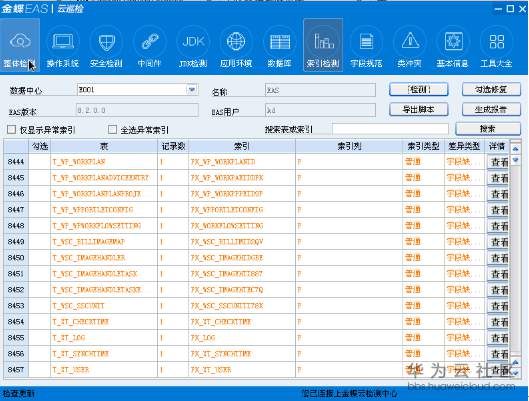Select the 索引检测 index check icon
The height and width of the screenshot is (401, 529).
323,45
